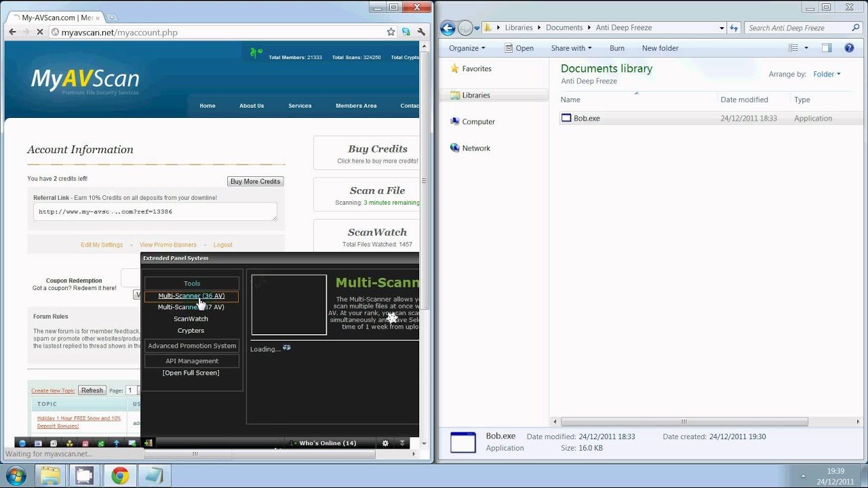Go to the Members Area
Image resolution: width=868 pixels, height=488 pixels.
click(356, 106)
